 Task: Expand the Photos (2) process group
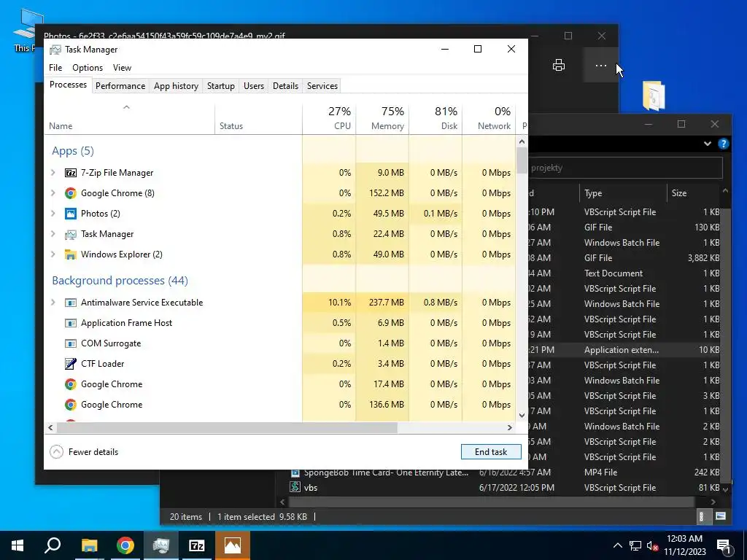pyautogui.click(x=53, y=214)
